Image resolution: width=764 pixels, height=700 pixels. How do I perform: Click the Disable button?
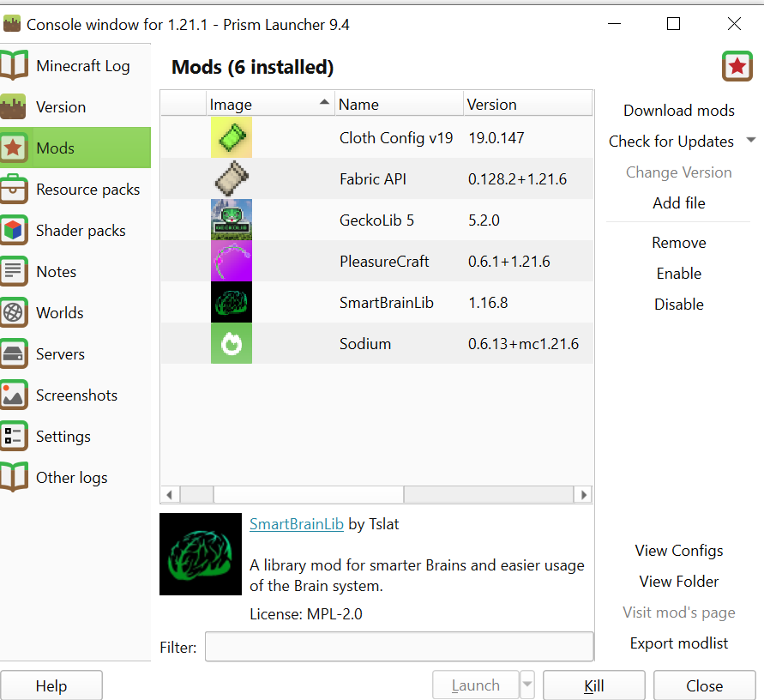click(x=679, y=305)
